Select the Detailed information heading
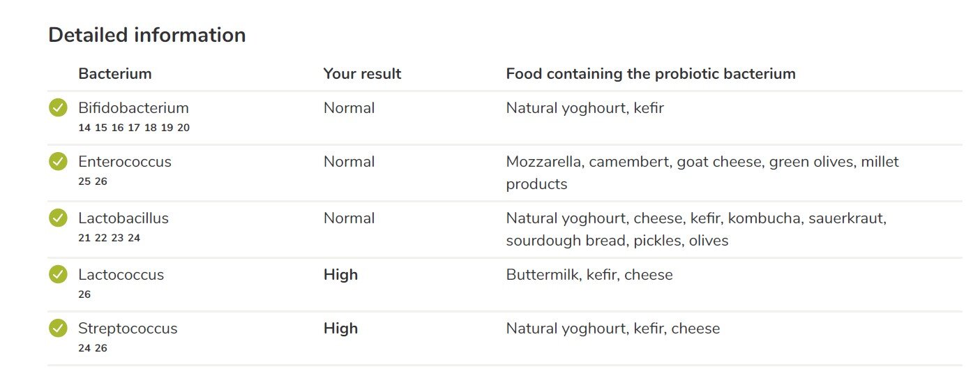The height and width of the screenshot is (383, 980). tap(147, 35)
